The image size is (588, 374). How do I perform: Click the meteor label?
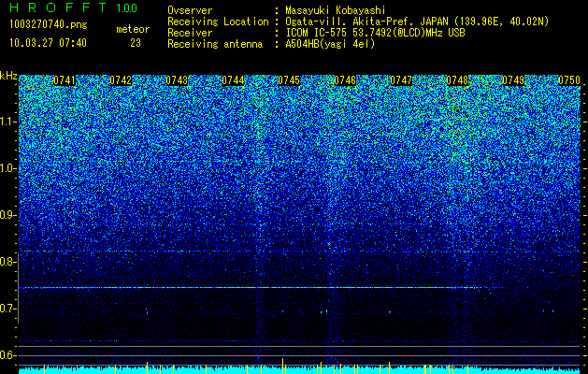[133, 29]
